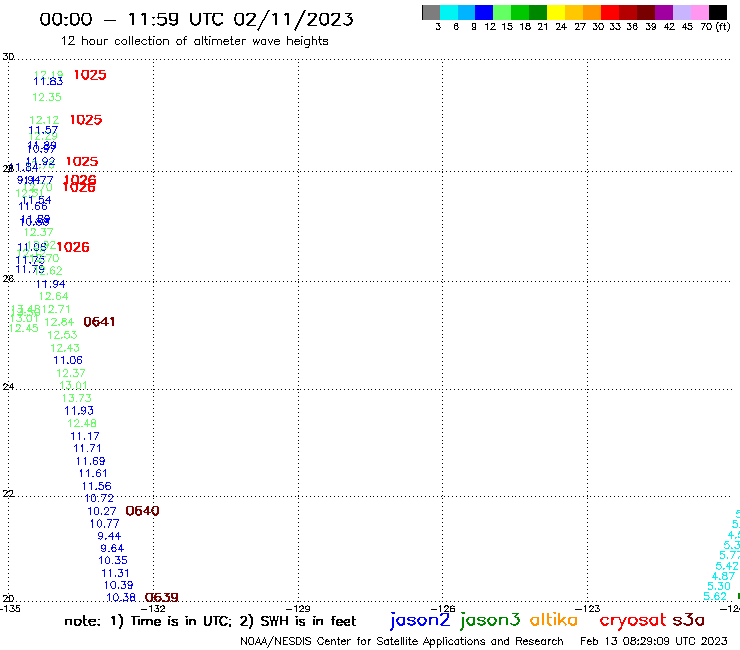
Task: Click the cyan swatch in the color scale
Action: point(449,12)
